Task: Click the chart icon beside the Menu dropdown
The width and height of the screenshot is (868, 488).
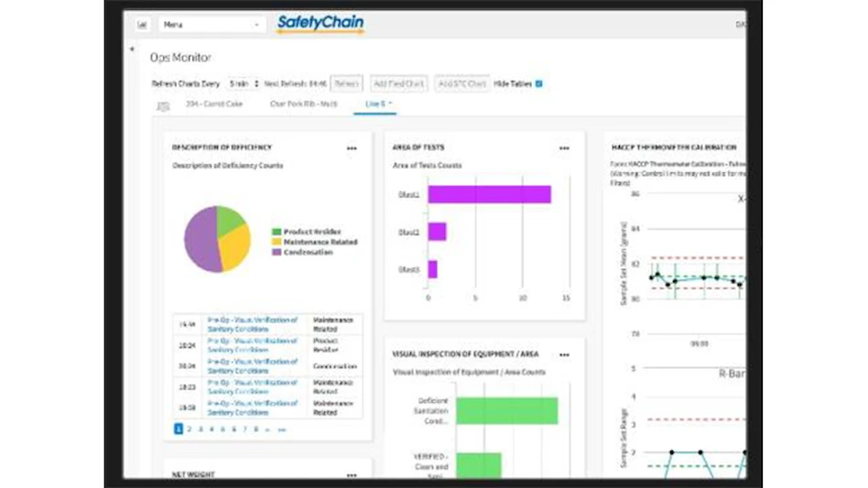Action: 143,25
